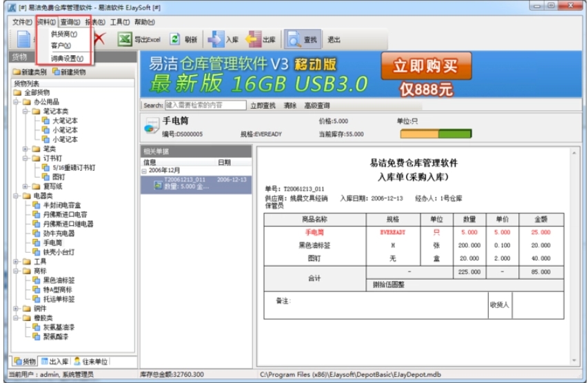Click the stock level progress bar
Image resolution: width=588 pixels, height=383 pixels.
(436, 134)
